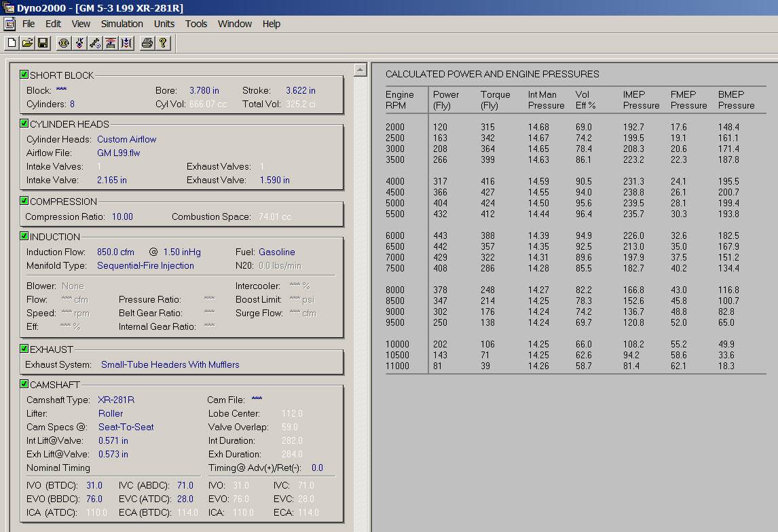Click the toolbar icon left of Print
The width and height of the screenshot is (778, 532).
pos(126,43)
